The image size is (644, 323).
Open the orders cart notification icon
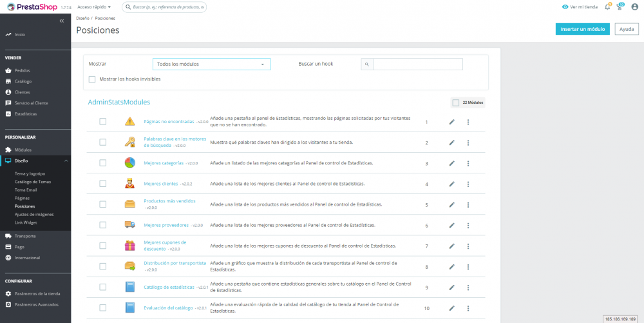620,6
